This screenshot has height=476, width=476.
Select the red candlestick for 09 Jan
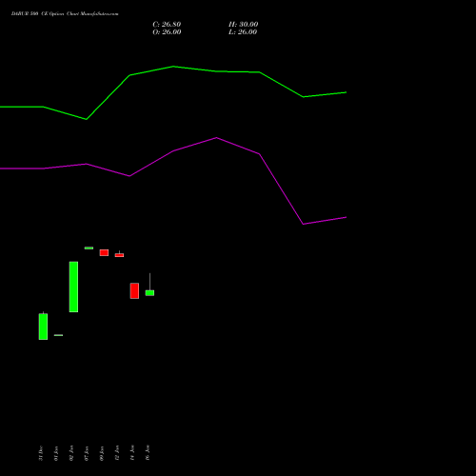104,252
